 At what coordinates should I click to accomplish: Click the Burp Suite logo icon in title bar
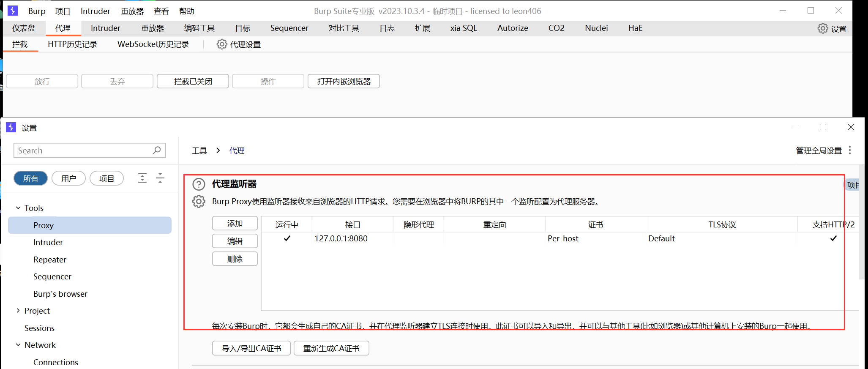point(13,11)
